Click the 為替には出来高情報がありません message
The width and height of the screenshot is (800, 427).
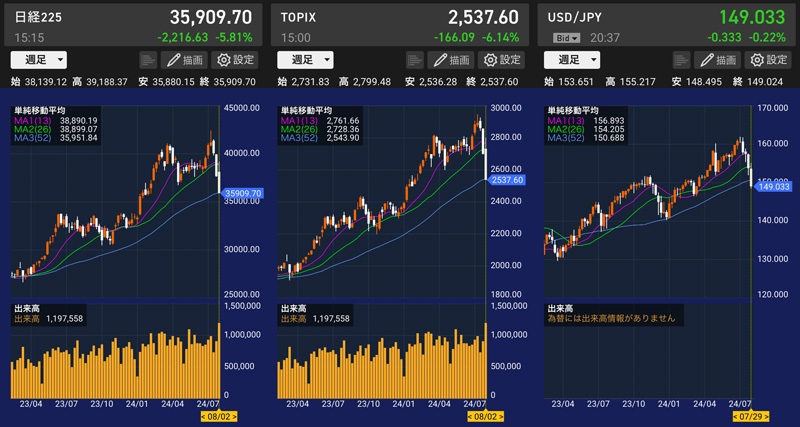[x=611, y=318]
